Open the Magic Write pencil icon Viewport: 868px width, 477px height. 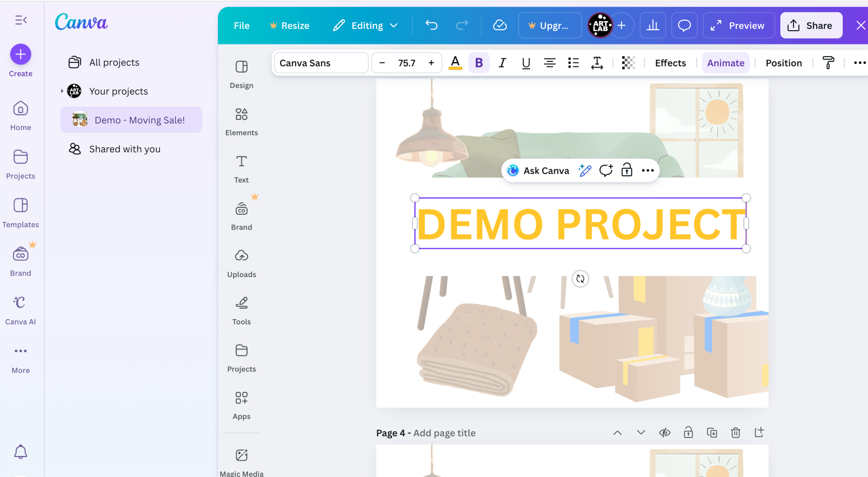[585, 171]
